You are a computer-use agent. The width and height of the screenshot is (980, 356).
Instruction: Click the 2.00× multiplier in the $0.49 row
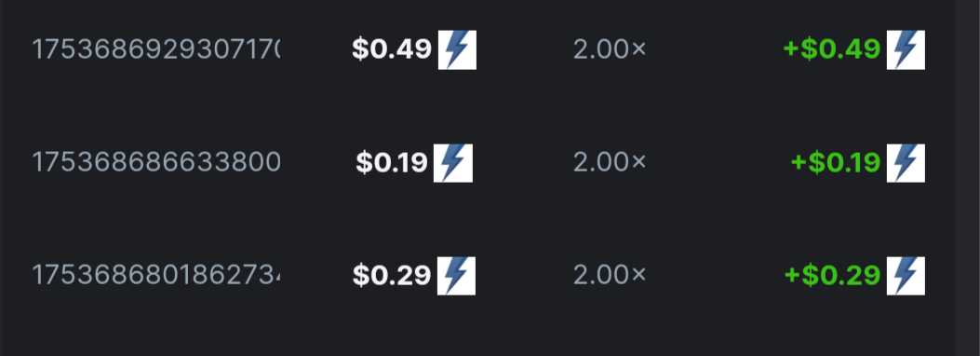(610, 49)
